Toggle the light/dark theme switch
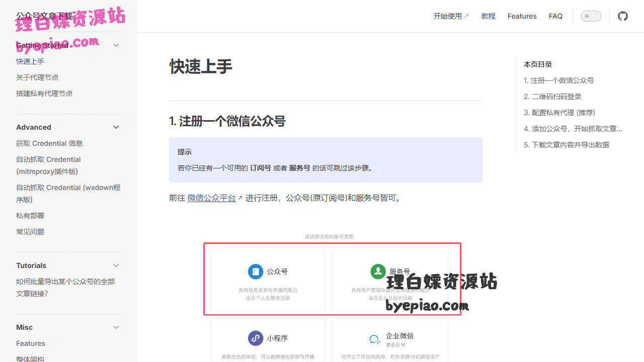The width and height of the screenshot is (644, 362). tap(591, 16)
